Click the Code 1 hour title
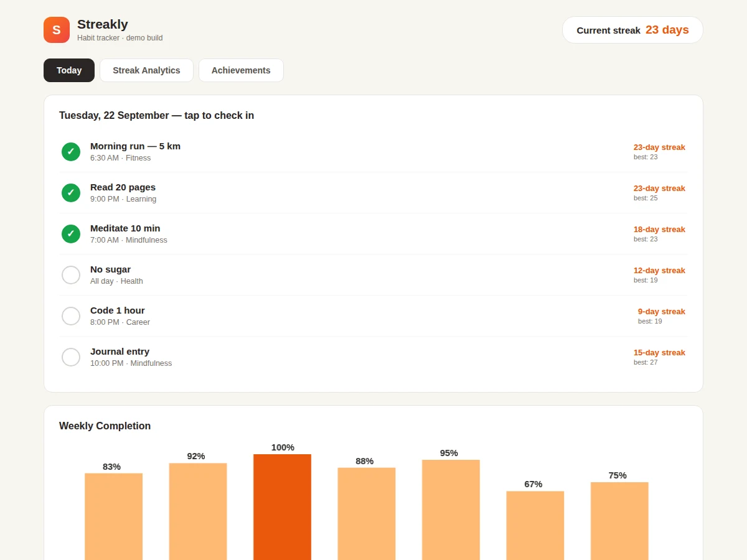747x560 pixels. pyautogui.click(x=117, y=310)
